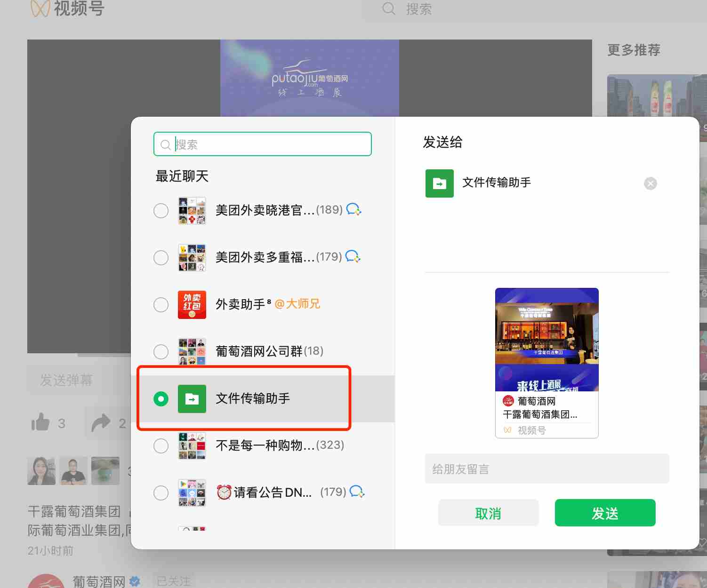The image size is (707, 588).
Task: Click the 给朋友留言 message field
Action: click(x=546, y=469)
